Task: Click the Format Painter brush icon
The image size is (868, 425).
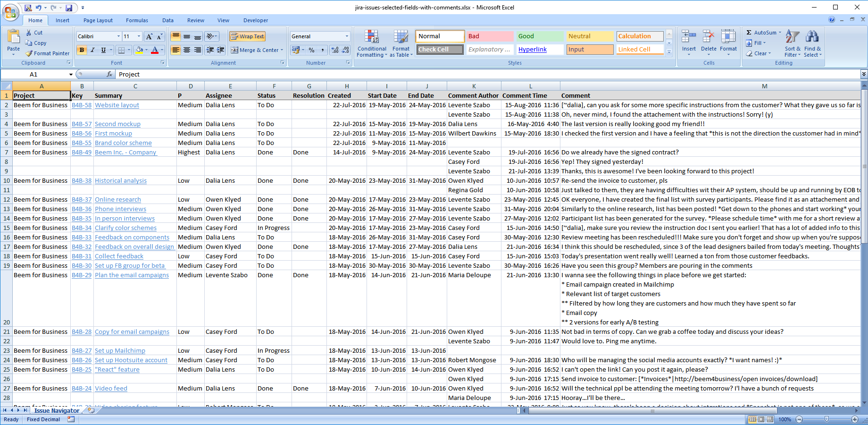Action: coord(29,53)
